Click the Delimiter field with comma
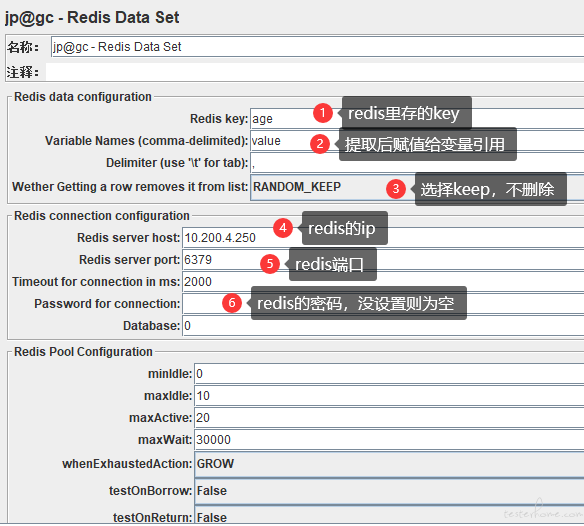The image size is (584, 526). [x=417, y=163]
